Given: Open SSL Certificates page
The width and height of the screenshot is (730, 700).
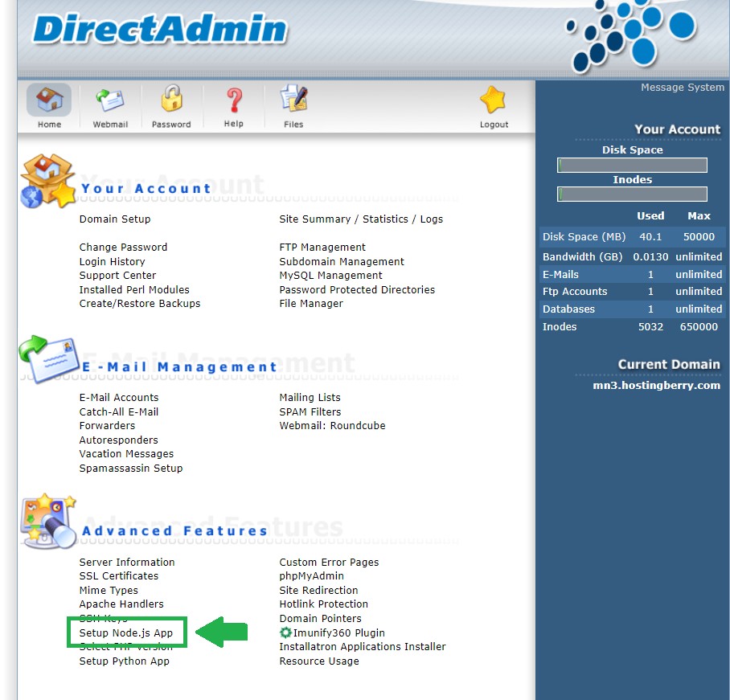Looking at the screenshot, I should tap(119, 576).
